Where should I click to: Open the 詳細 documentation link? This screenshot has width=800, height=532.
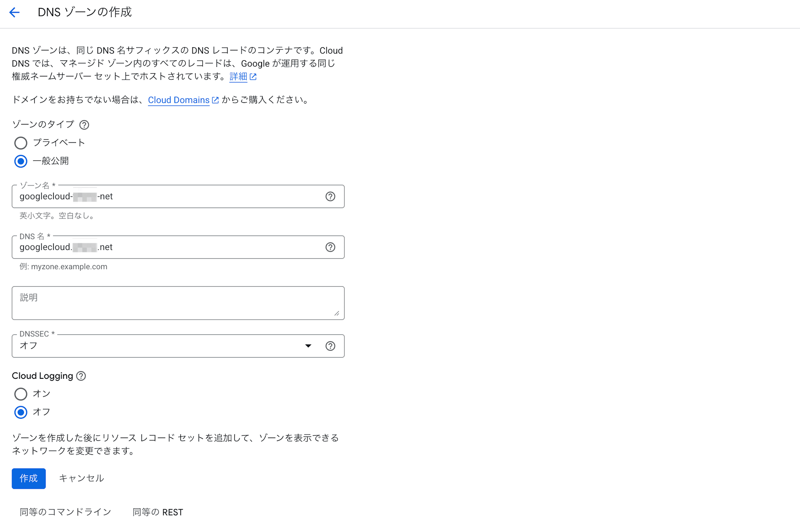[238, 76]
